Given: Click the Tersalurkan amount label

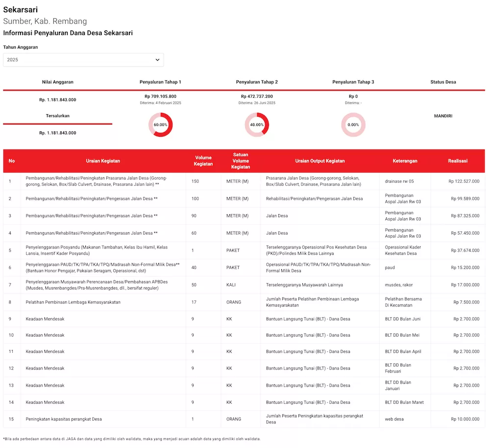Looking at the screenshot, I should pyautogui.click(x=57, y=133).
